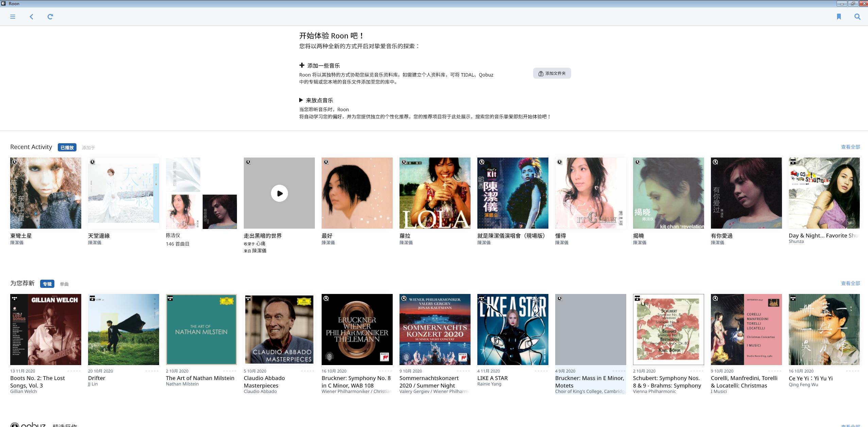Click the 添加一些音乐 plus heading
Viewport: 868px width, 427px height.
[320, 66]
